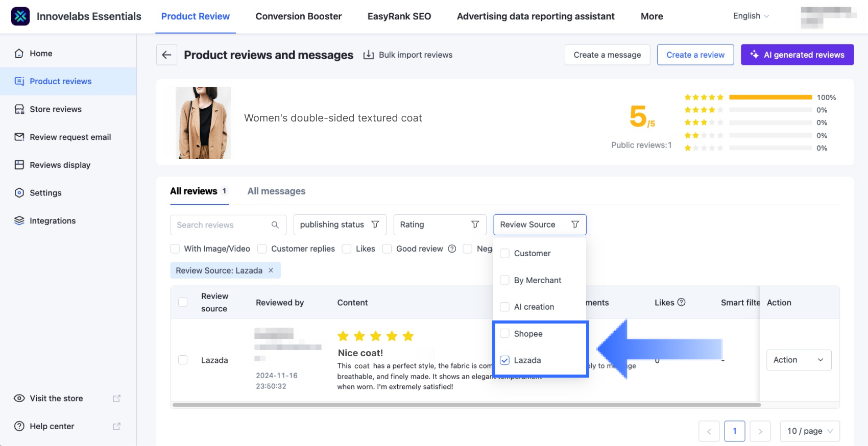Open the Action dropdown for Lazada review
This screenshot has width=868, height=446.
pos(799,360)
